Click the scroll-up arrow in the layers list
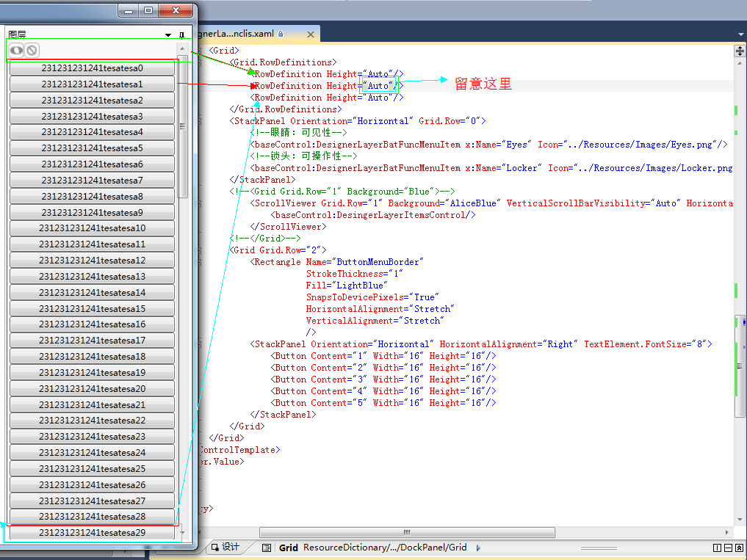 (x=181, y=48)
